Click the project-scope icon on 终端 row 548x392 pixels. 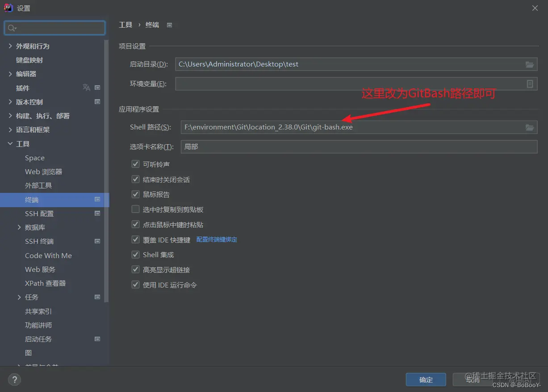(97, 200)
